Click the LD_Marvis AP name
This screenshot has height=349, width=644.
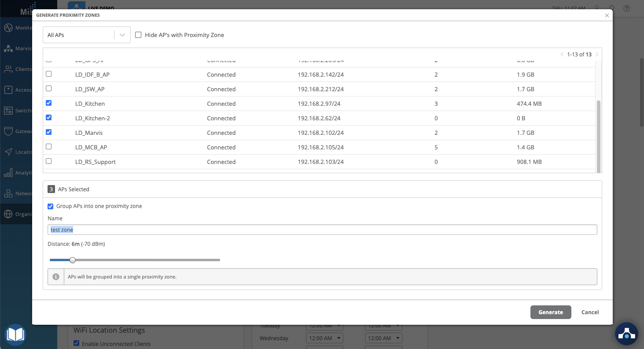tap(89, 133)
